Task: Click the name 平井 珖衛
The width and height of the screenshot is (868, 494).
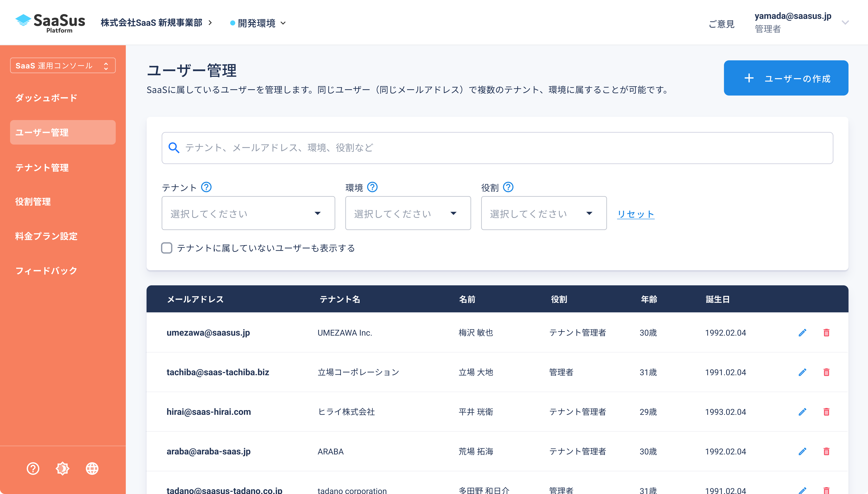Action: pyautogui.click(x=476, y=412)
